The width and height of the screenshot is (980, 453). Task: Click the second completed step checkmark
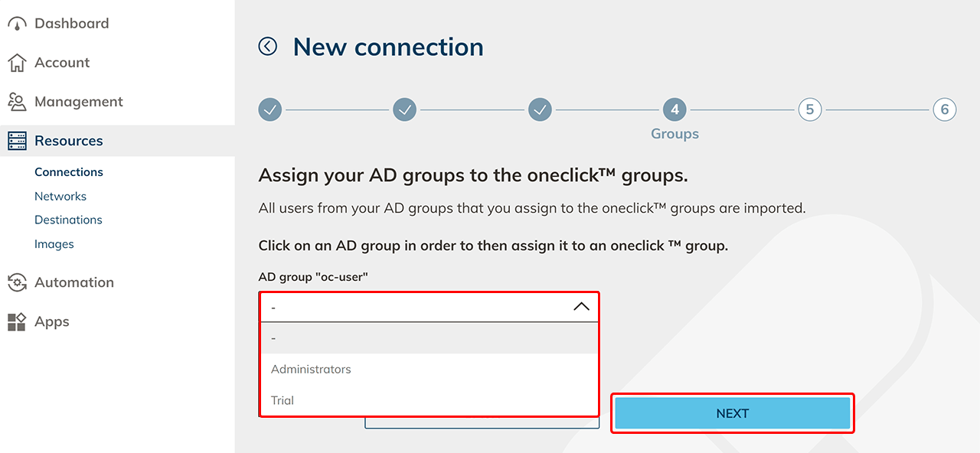tap(405, 109)
